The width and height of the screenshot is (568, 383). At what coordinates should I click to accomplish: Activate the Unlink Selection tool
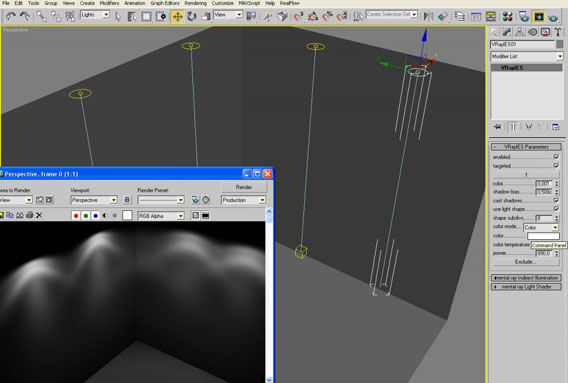tap(56, 16)
